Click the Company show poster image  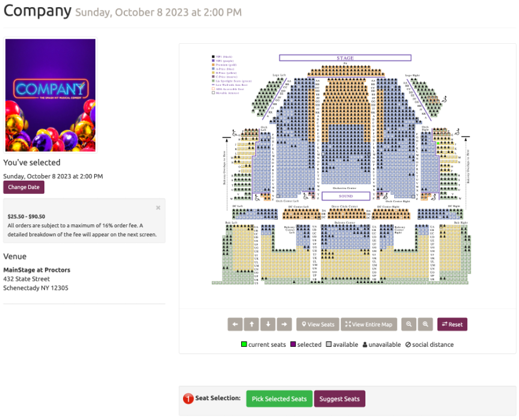click(x=50, y=95)
